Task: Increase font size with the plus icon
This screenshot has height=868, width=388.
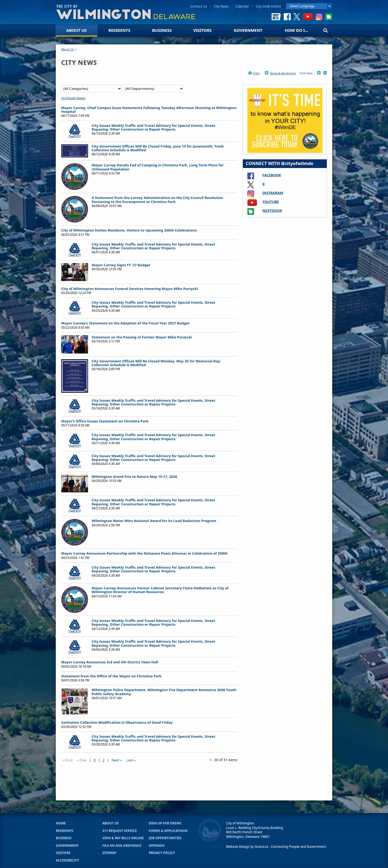Action: pos(318,73)
